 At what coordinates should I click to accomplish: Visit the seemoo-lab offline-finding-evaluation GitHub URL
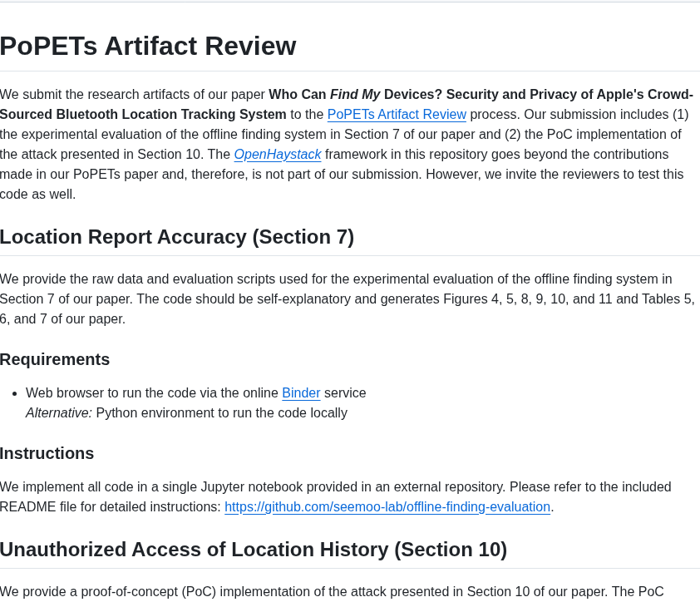(x=387, y=507)
